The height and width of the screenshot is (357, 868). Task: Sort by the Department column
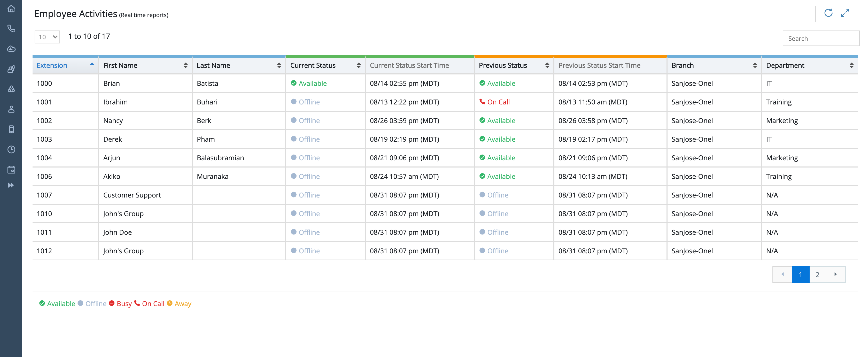809,65
